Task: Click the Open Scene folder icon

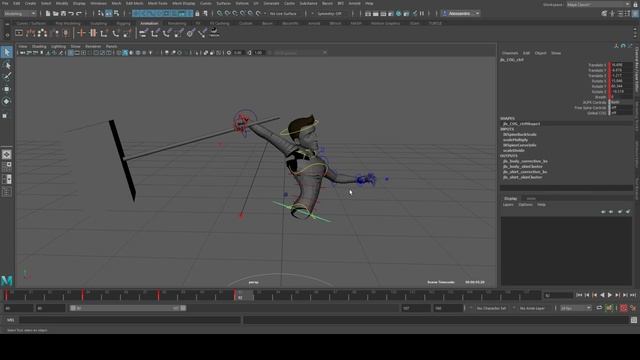Action: [x=56, y=13]
